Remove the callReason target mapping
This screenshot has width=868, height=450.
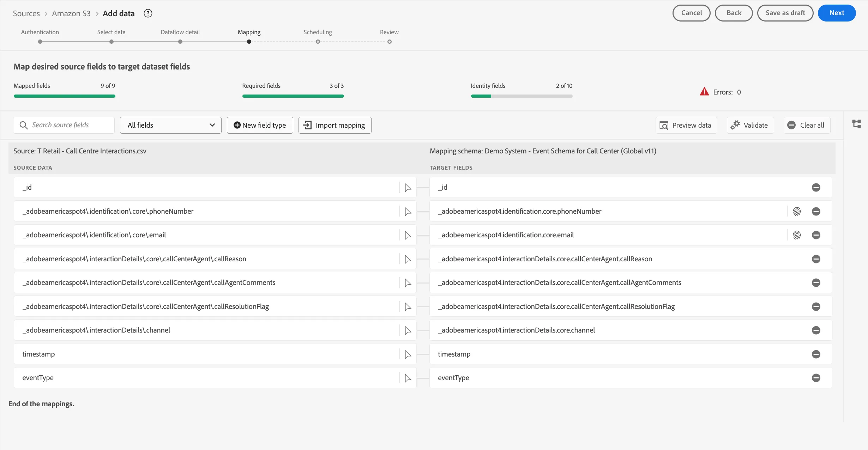816,259
